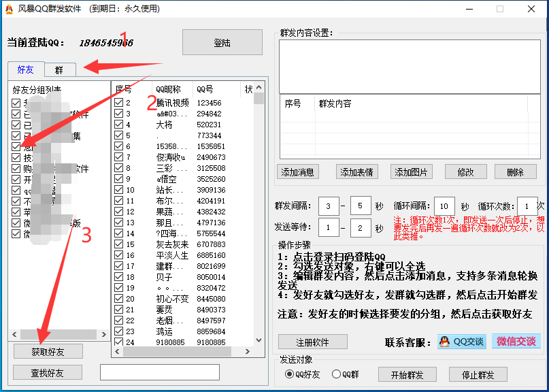
Task: Click the 序号 column header in friend list
Action: click(132, 89)
